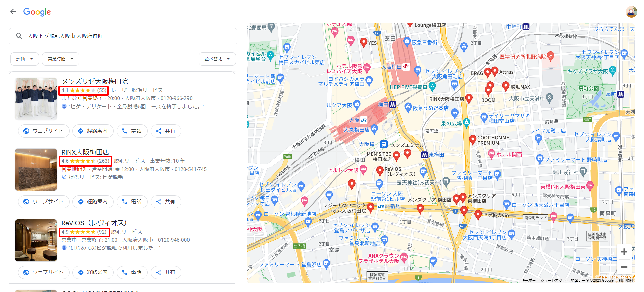644x292 pixels.
Task: Open RINX大阪梅田店 listing title
Action: (86, 152)
